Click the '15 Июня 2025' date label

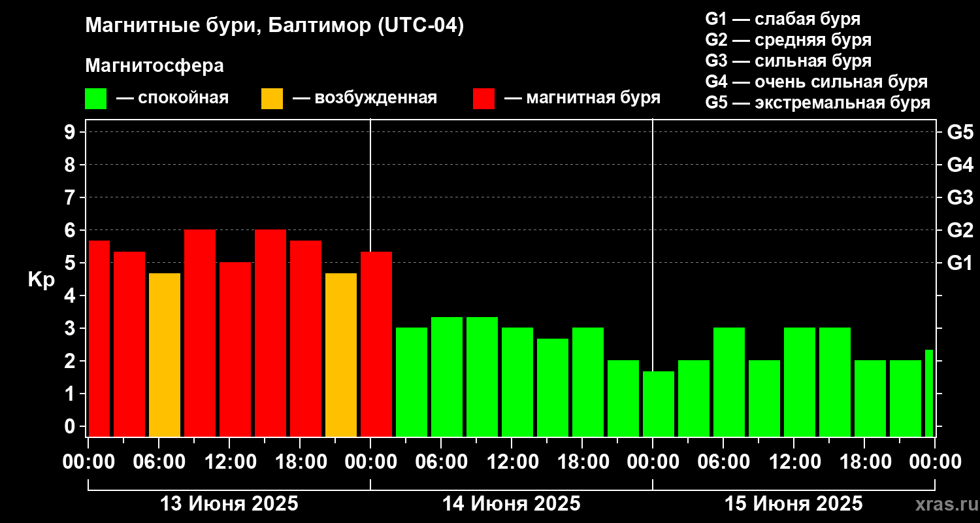click(x=793, y=504)
